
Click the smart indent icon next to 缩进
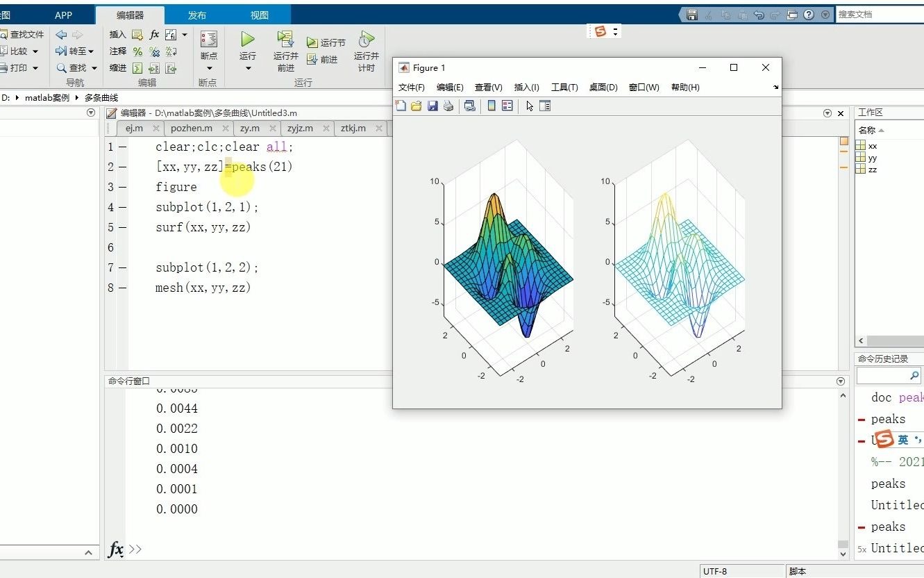pos(137,68)
